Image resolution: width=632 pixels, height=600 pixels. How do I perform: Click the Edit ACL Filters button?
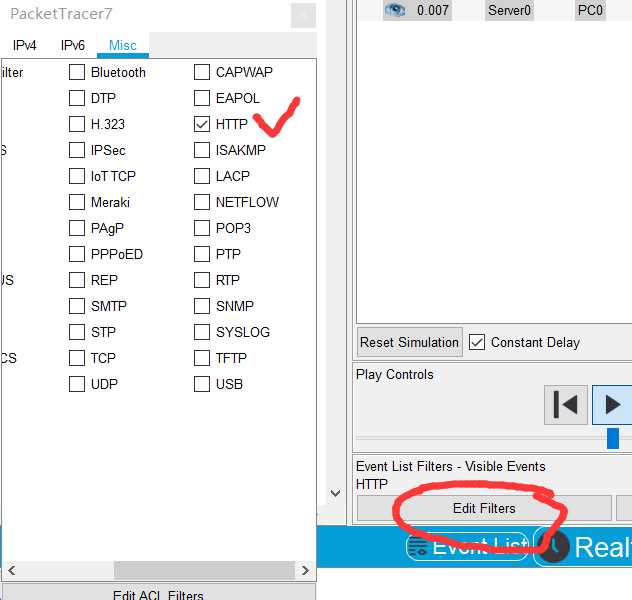coord(158,592)
